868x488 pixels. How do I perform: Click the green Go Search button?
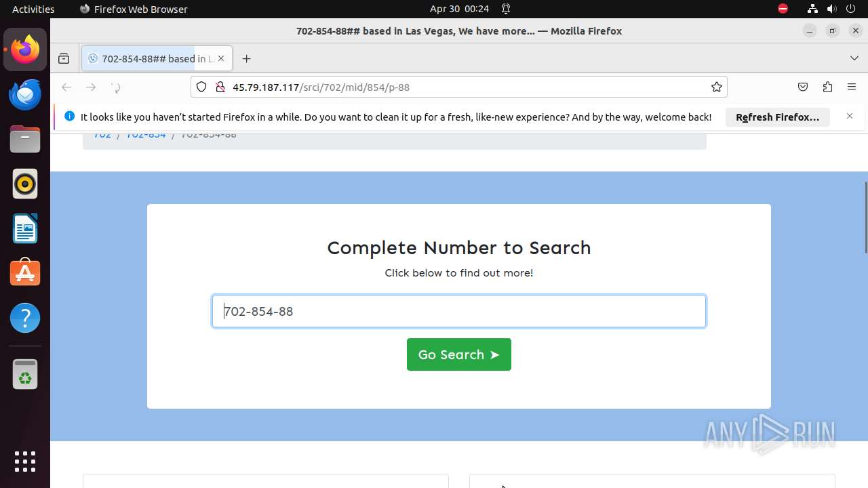coord(459,354)
